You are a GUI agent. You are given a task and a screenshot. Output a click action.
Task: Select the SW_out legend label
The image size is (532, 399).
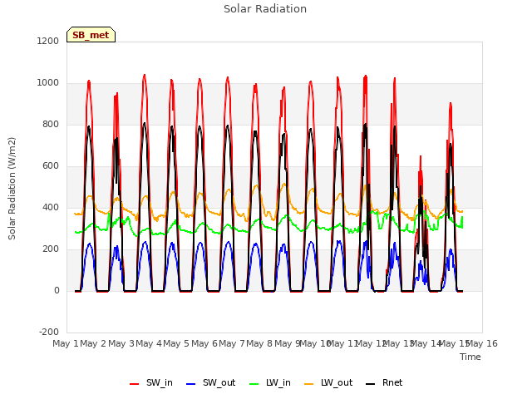pos(219,382)
